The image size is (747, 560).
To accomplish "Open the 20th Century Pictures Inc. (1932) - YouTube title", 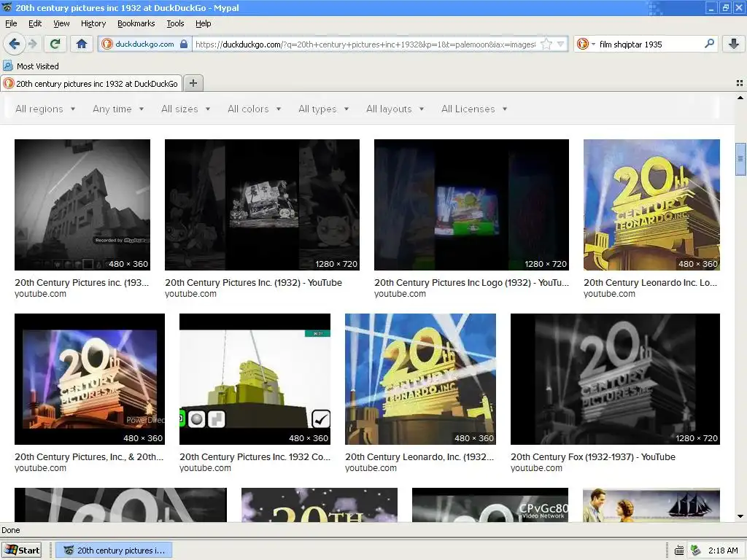I will point(253,282).
